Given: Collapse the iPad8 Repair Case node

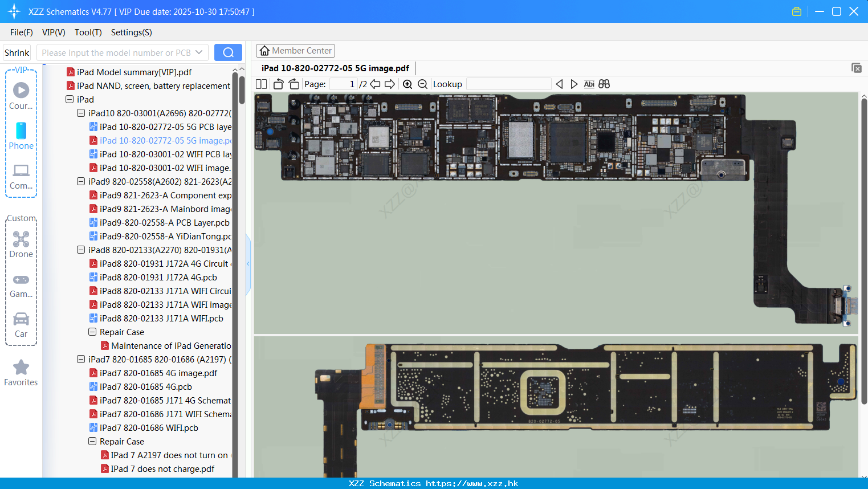Looking at the screenshot, I should pyautogui.click(x=92, y=332).
